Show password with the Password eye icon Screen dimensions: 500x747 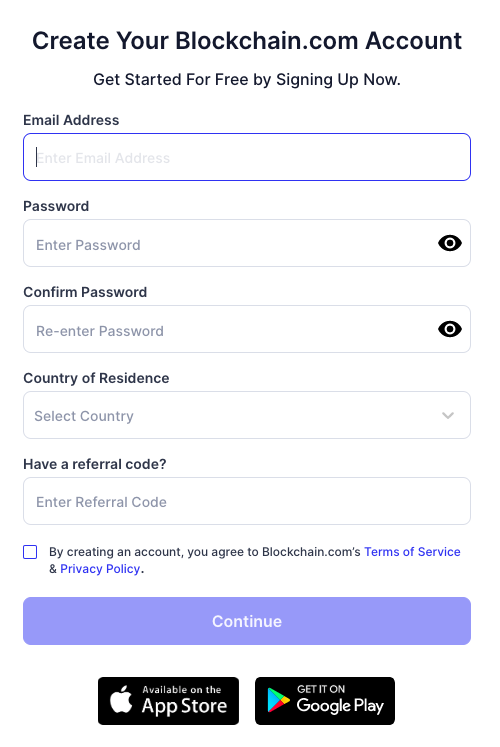pyautogui.click(x=450, y=243)
